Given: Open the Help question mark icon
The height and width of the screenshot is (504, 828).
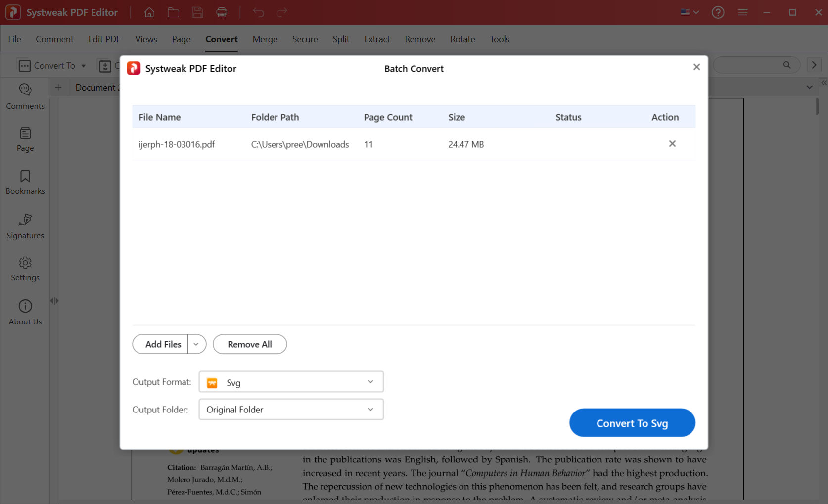Looking at the screenshot, I should click(x=718, y=12).
